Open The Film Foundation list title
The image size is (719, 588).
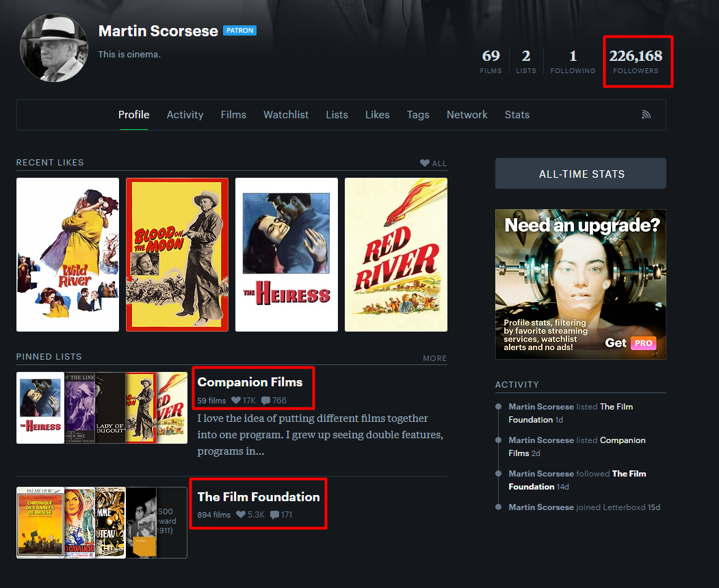tap(258, 496)
